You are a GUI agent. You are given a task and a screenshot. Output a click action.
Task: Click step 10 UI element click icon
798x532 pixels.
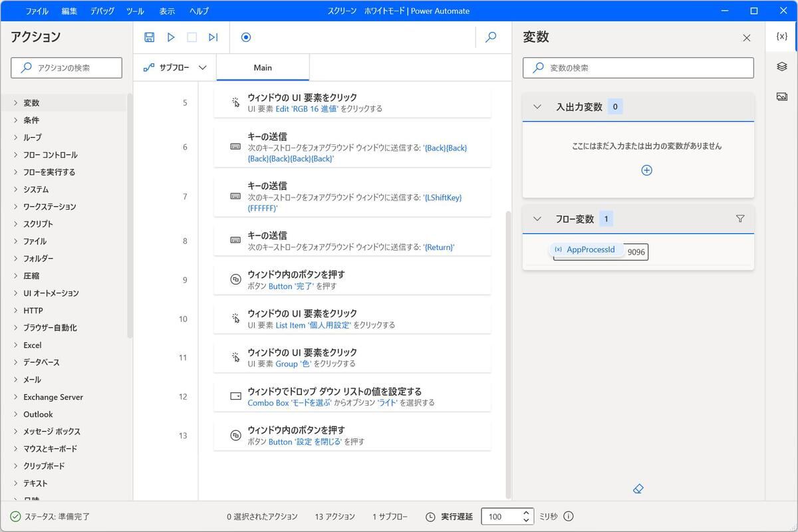click(235, 319)
